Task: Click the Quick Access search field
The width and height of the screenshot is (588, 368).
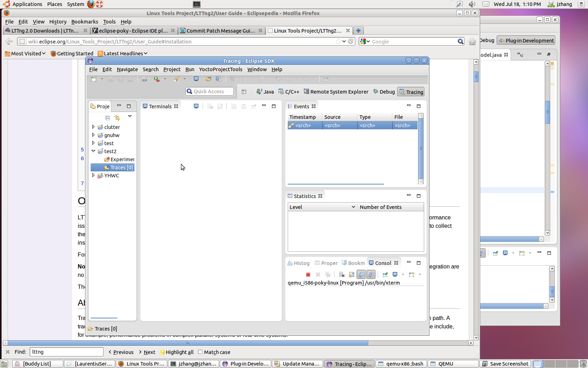Action: pos(209,91)
